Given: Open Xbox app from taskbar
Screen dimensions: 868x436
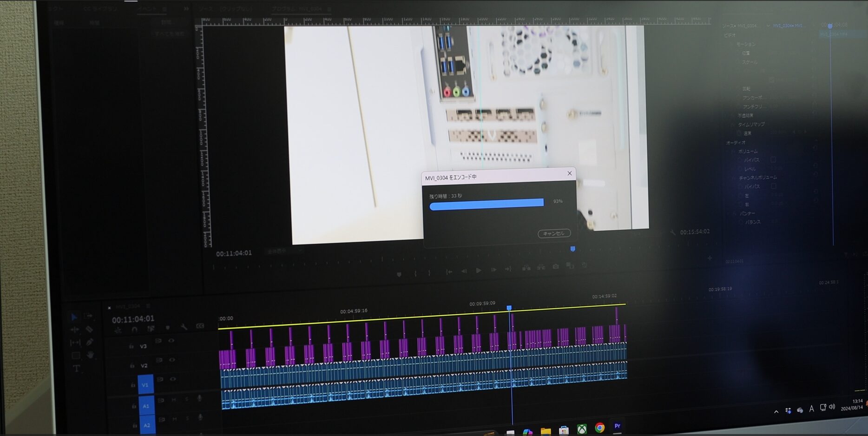Looking at the screenshot, I should [x=582, y=429].
